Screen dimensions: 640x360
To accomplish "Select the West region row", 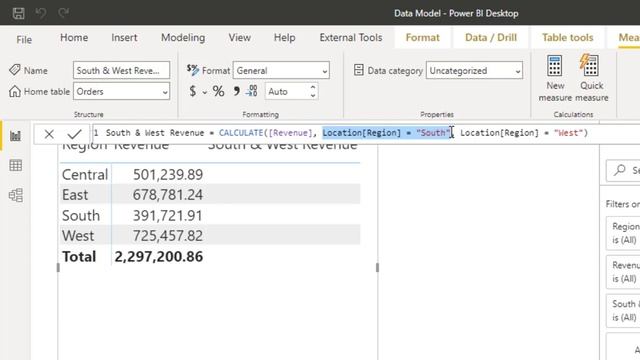I will coord(210,235).
